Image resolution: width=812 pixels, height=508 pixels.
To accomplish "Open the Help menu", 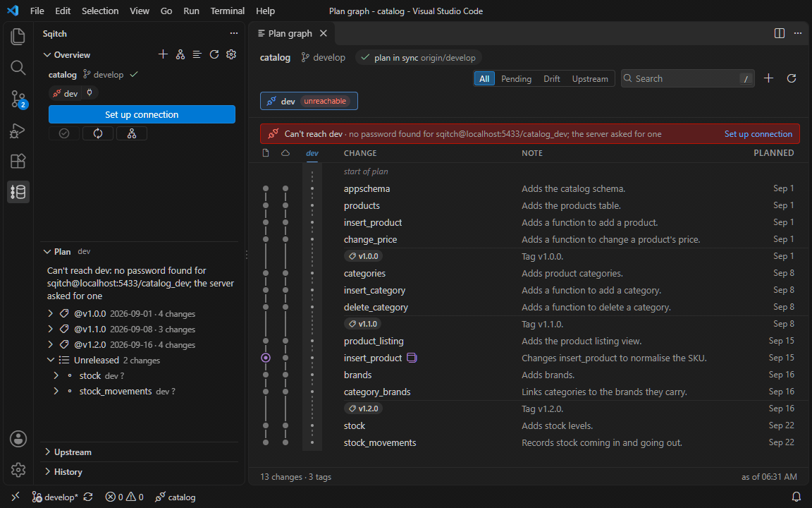I will click(265, 11).
